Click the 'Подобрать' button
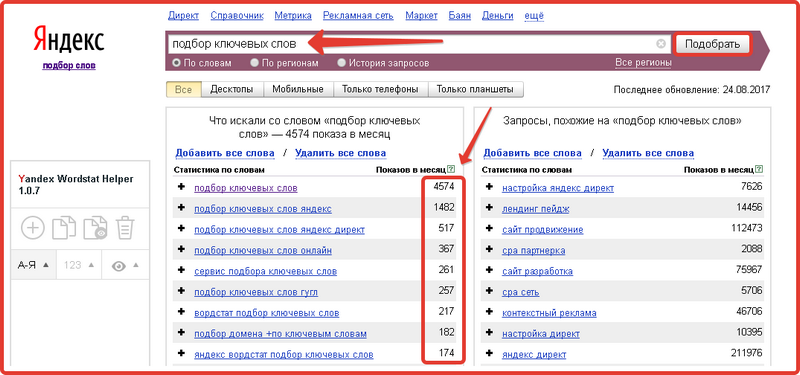This screenshot has height=375, width=800. click(x=712, y=44)
